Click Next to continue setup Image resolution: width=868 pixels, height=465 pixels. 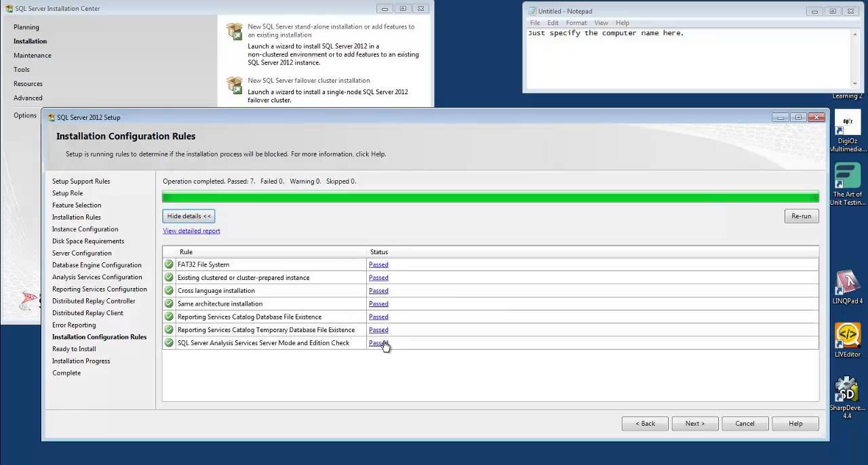[x=695, y=424]
